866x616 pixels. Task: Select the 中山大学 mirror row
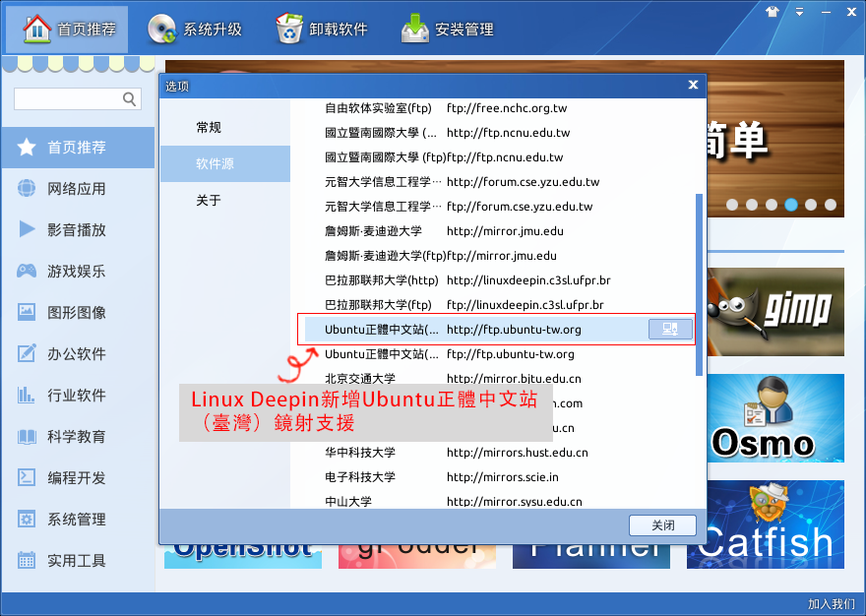500,501
